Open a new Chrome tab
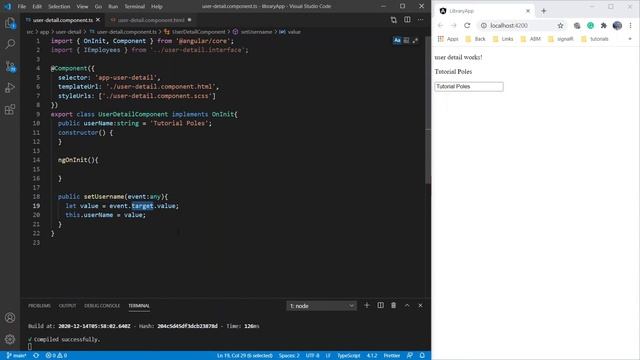 (x=544, y=11)
